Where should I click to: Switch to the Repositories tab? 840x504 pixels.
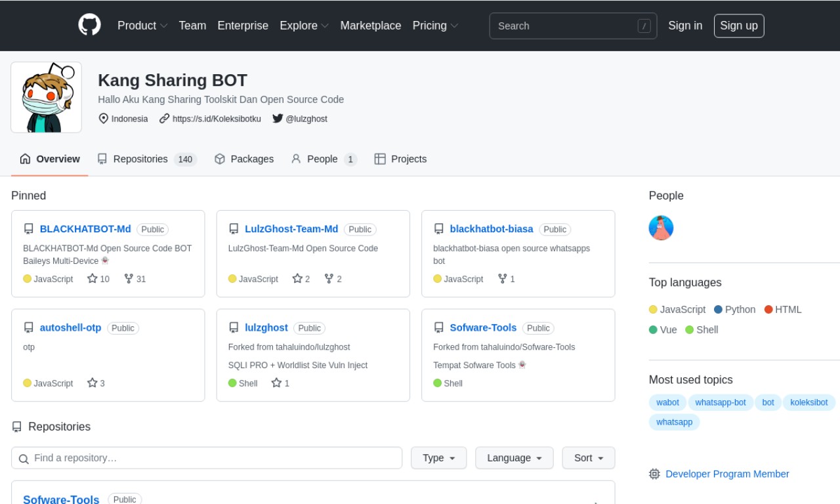tap(142, 159)
